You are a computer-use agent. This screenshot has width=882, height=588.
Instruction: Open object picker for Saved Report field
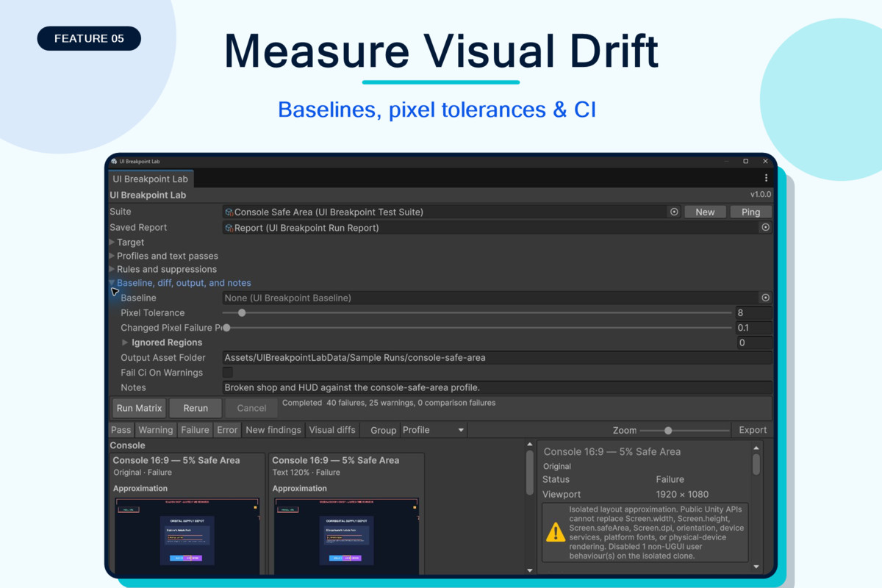[x=765, y=227]
